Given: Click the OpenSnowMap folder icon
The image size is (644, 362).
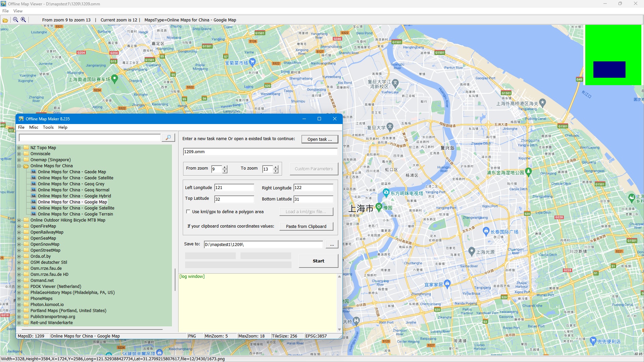Looking at the screenshot, I should click(x=26, y=244).
